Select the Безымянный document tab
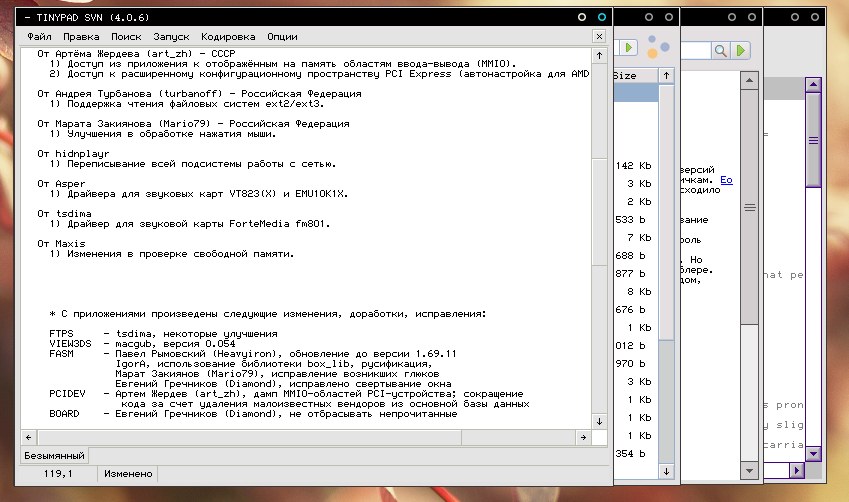 [54, 456]
